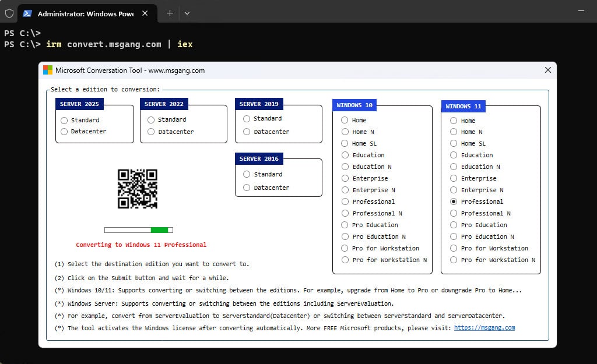Click 'Converting to Windows 11 Professional' status text

pyautogui.click(x=141, y=245)
